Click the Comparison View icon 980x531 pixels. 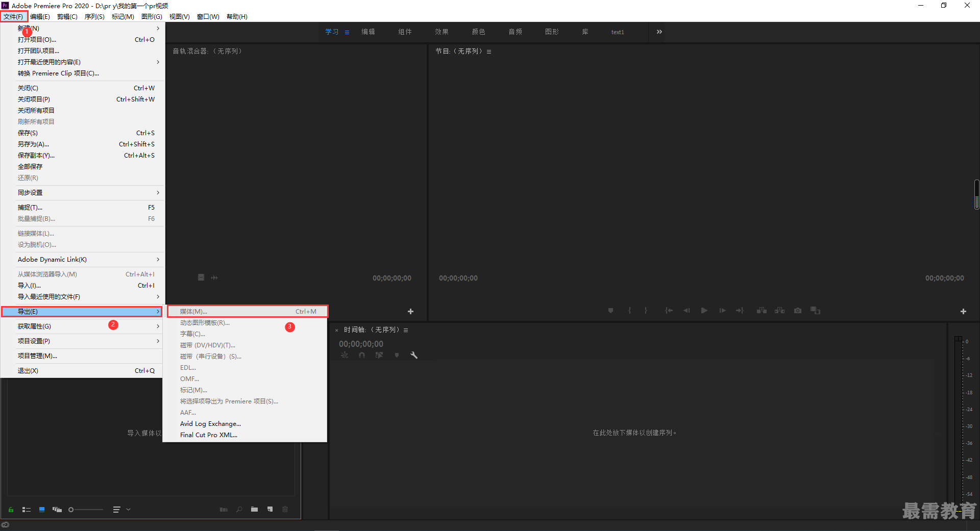pyautogui.click(x=815, y=311)
